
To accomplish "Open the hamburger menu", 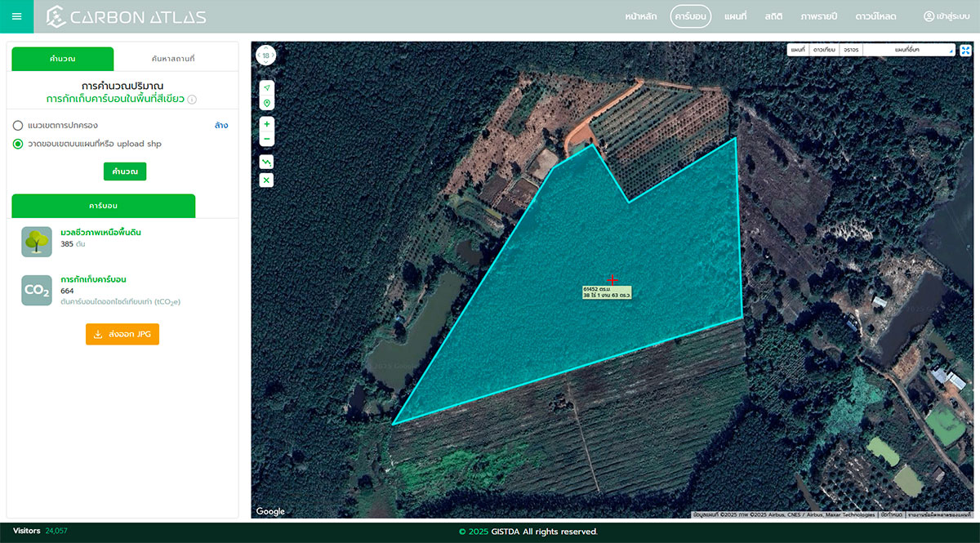I will (x=16, y=16).
